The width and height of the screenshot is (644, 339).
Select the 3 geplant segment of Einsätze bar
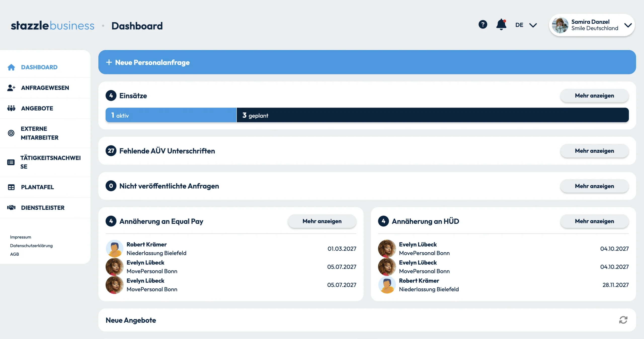[433, 115]
